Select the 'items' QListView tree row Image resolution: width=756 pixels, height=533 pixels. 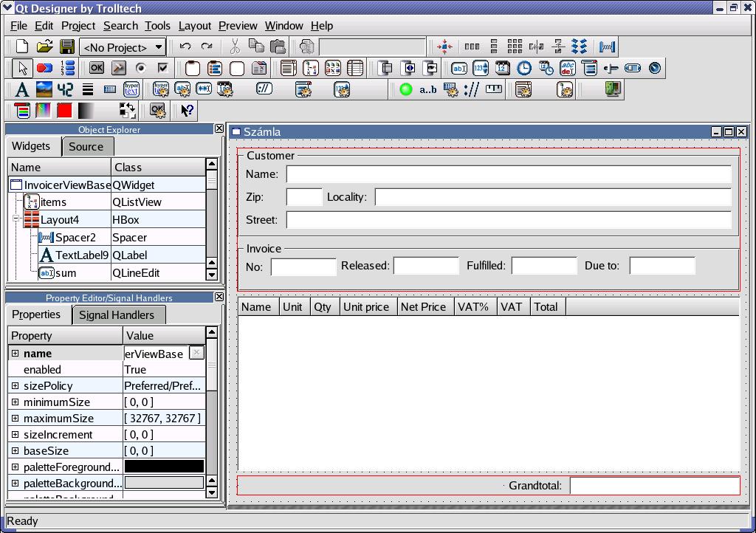pyautogui.click(x=106, y=202)
